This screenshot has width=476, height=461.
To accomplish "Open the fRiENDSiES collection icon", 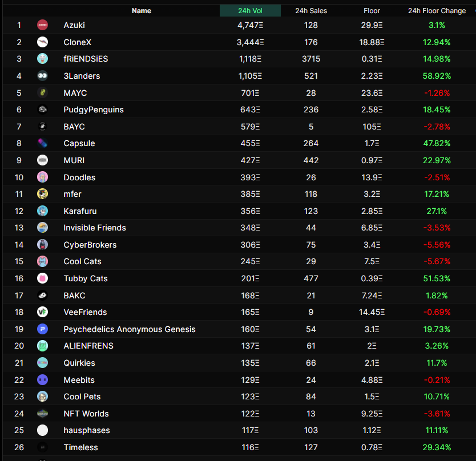I will point(42,59).
